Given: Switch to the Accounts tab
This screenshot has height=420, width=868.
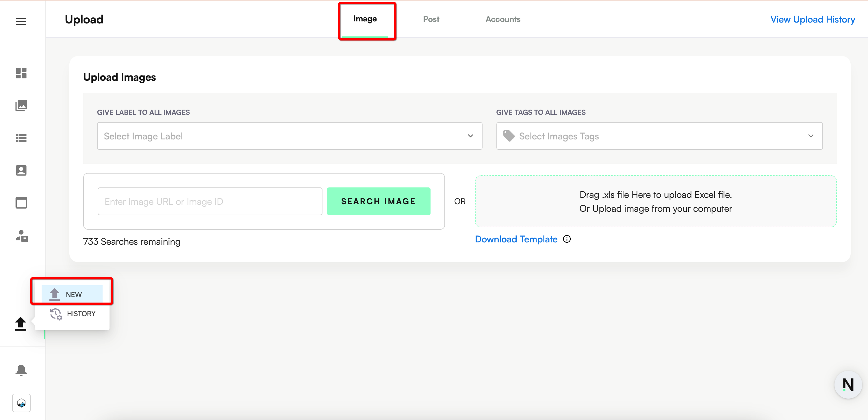Looking at the screenshot, I should tap(502, 19).
